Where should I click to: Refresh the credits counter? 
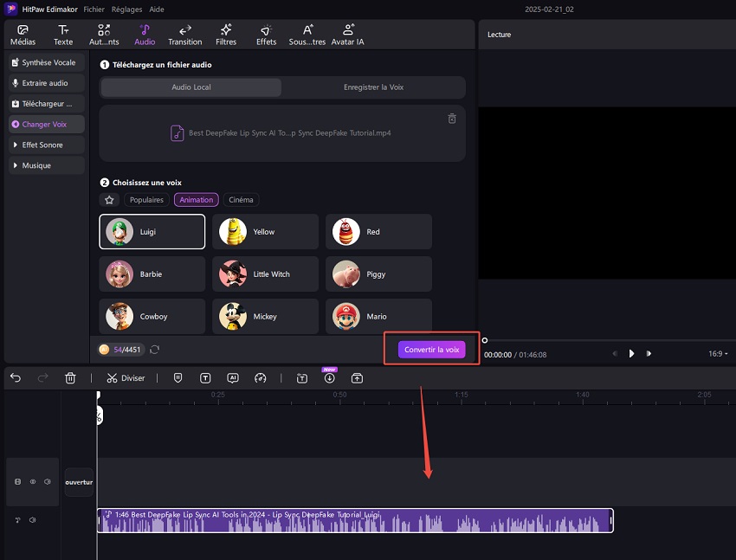(x=154, y=350)
